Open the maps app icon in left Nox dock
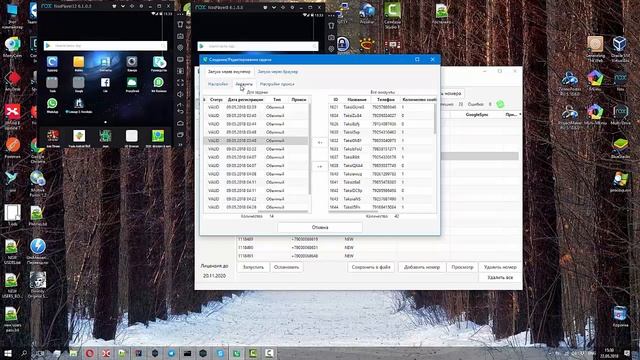Image resolution: width=640 pixels, height=360 pixels. [x=158, y=136]
